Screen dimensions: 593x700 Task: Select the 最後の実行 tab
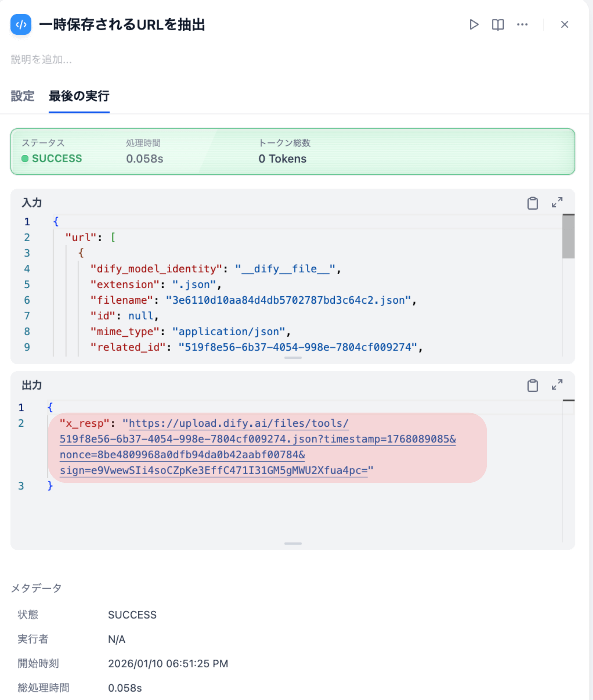coord(79,96)
